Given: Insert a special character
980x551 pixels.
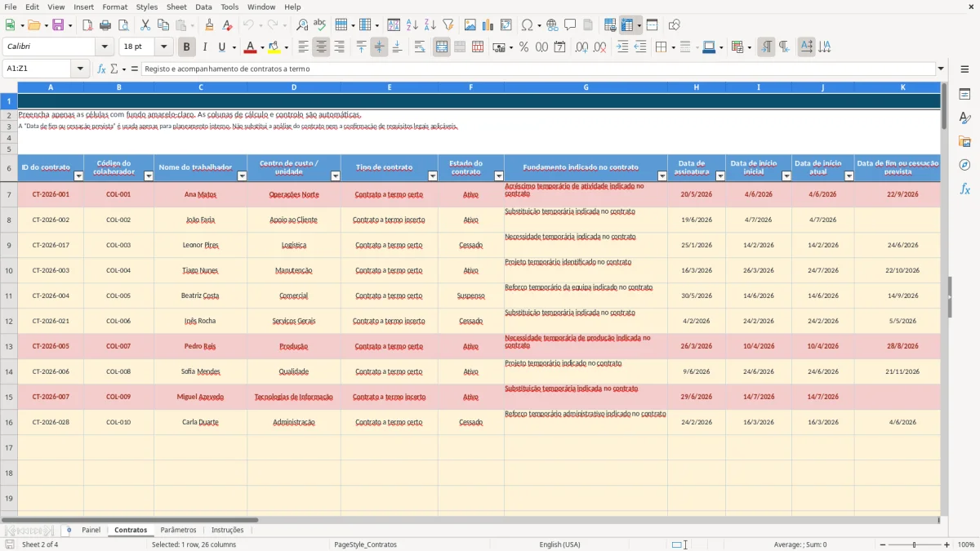Looking at the screenshot, I should coord(527,25).
